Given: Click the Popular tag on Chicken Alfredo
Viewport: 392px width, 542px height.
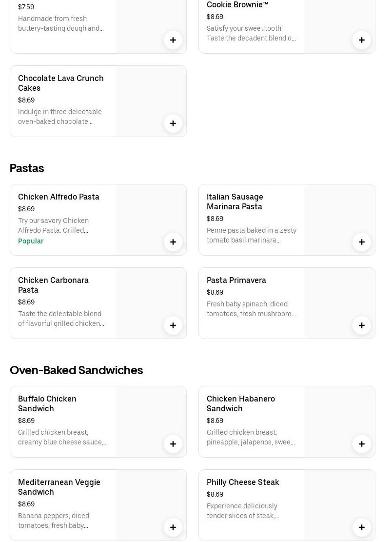Looking at the screenshot, I should (31, 241).
